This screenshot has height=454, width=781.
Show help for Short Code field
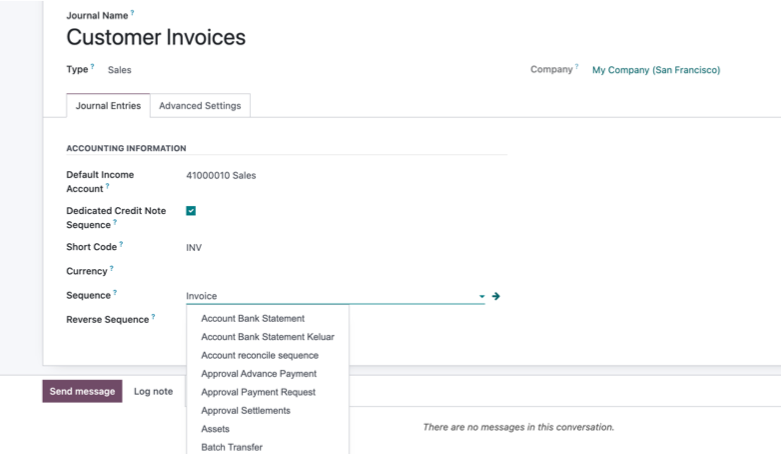(121, 244)
